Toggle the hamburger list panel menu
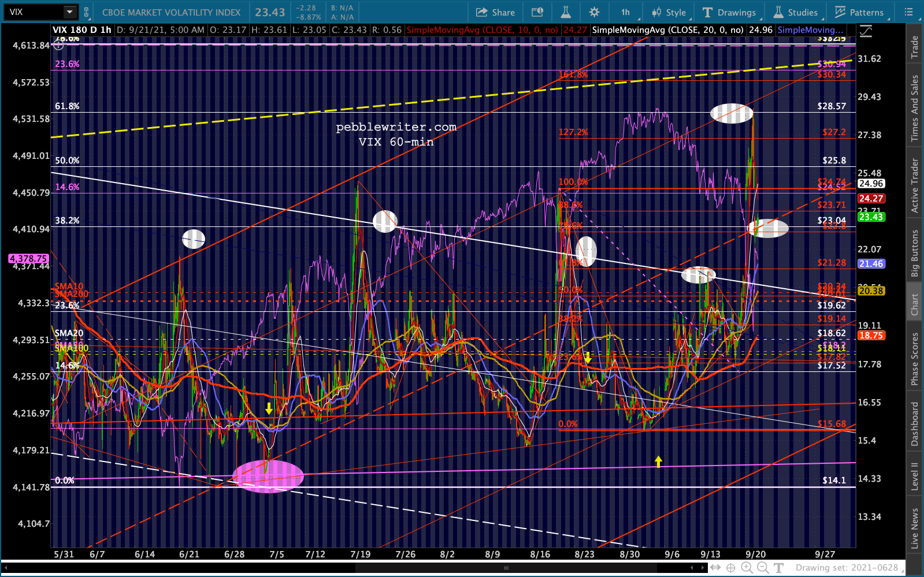The width and height of the screenshot is (924, 577). (x=909, y=12)
